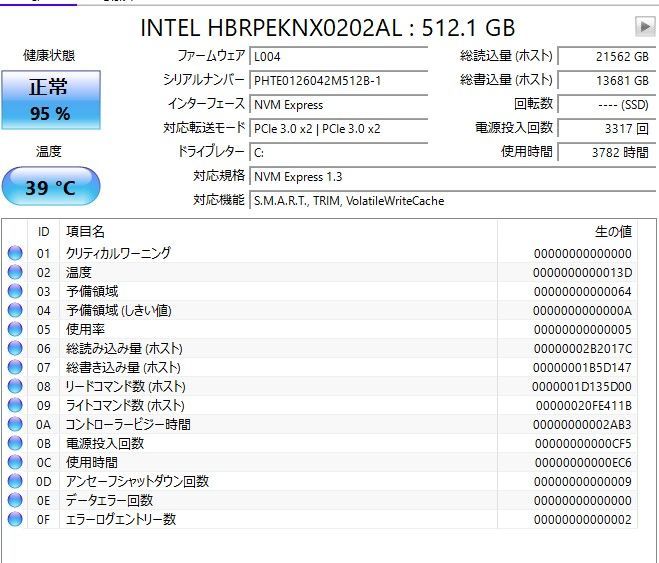Screen dimensions: 659x563
Task: Click status icon for 05 使用率 row
Action: 15,329
